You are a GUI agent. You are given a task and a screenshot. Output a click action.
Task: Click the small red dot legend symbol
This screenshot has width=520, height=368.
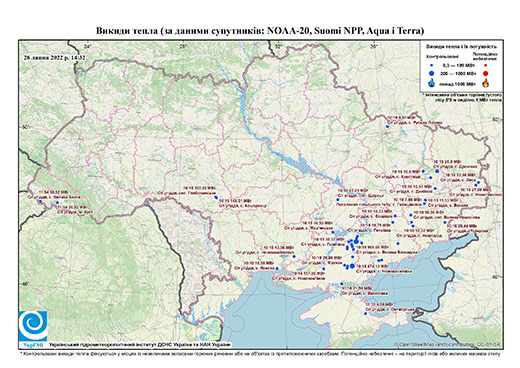click(485, 65)
